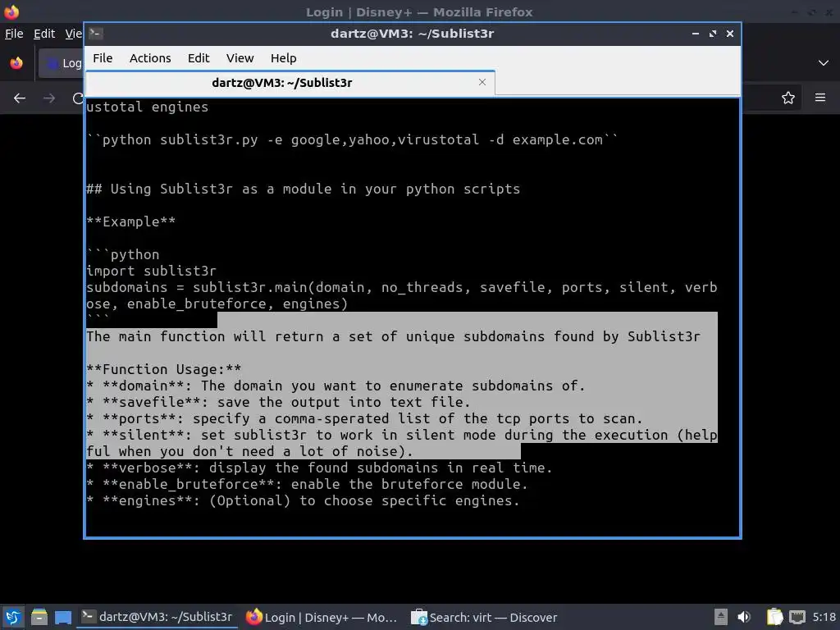Viewport: 840px width, 630px height.
Task: Reload the Firefox page
Action: pos(78,98)
